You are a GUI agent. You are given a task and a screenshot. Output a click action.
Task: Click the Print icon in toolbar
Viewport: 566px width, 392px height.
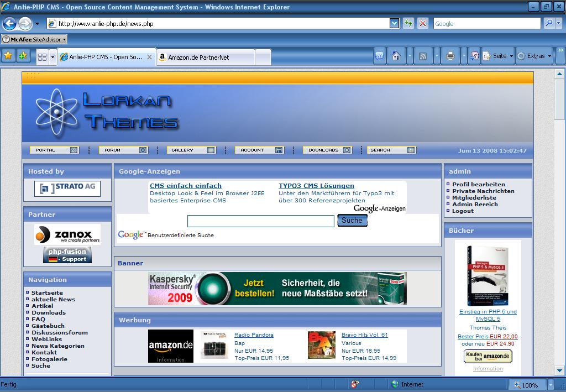(x=450, y=56)
